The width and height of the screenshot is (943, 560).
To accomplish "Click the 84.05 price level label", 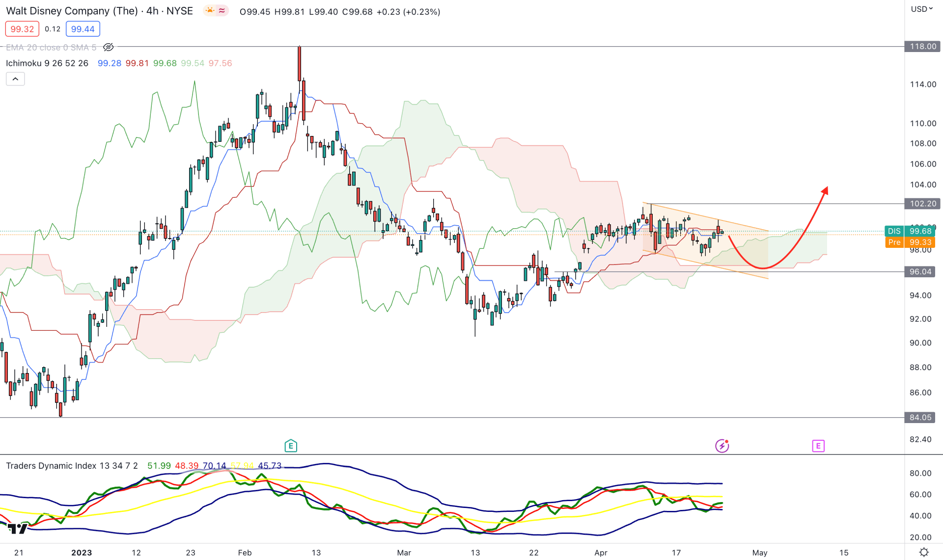I will (x=920, y=418).
